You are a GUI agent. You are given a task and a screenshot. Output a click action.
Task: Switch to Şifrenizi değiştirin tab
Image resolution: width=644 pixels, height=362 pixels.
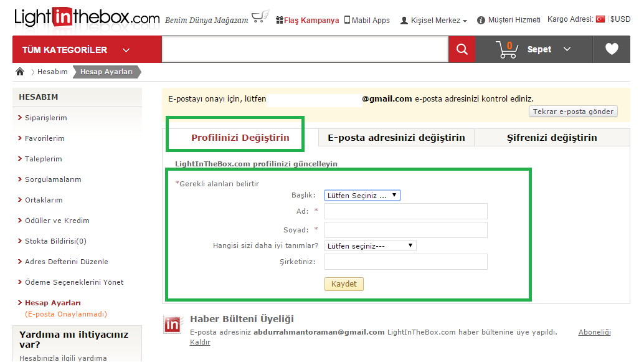tap(552, 137)
